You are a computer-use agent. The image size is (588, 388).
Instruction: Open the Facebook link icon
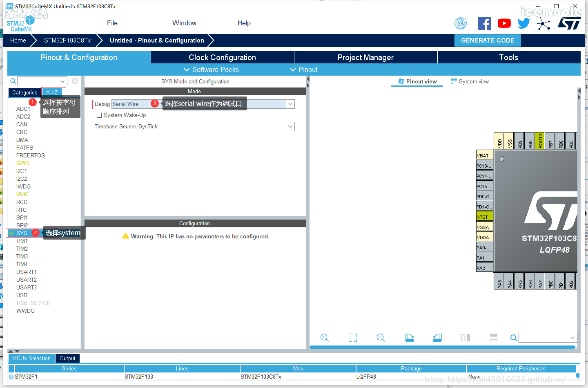[x=485, y=23]
